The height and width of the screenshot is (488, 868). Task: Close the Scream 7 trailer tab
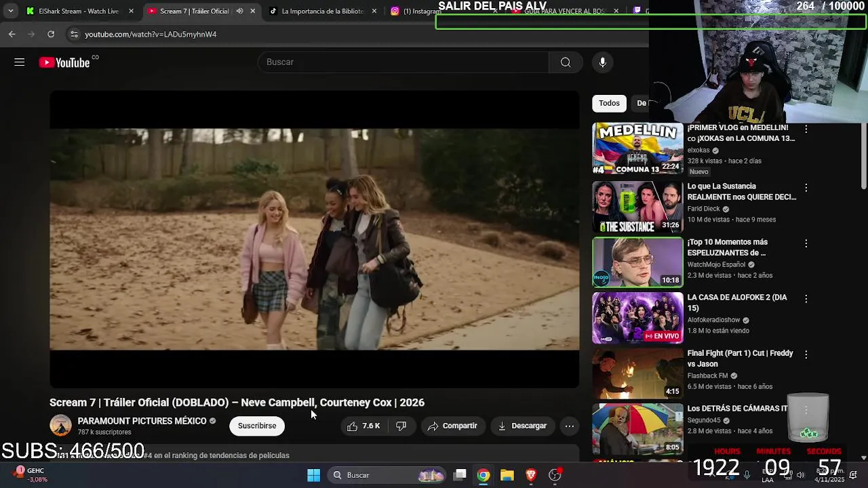[x=252, y=11]
